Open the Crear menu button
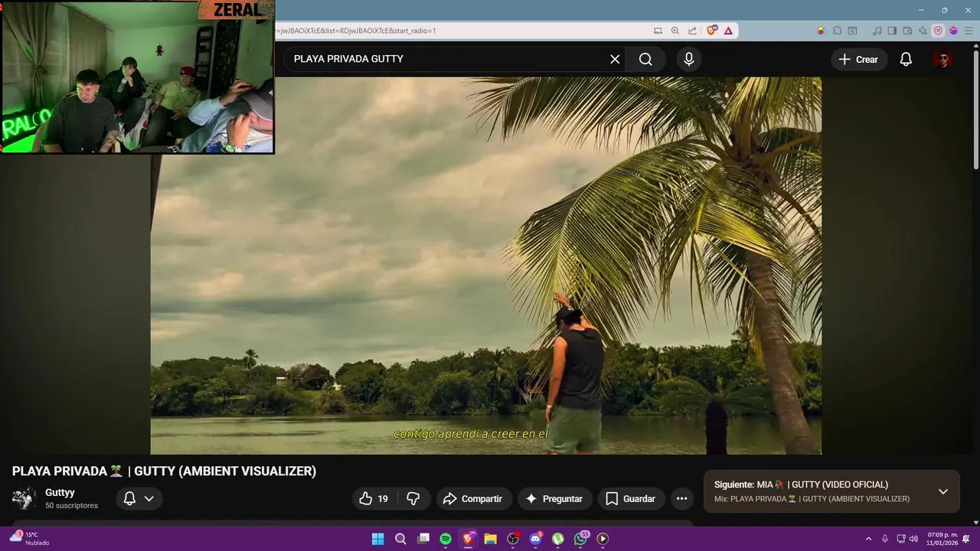980x551 pixels. [859, 59]
